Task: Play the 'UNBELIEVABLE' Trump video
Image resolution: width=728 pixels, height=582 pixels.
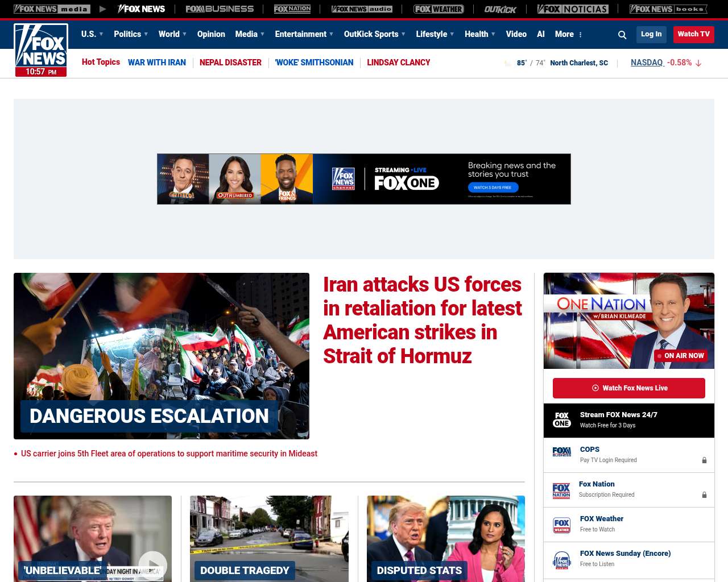Action: click(x=152, y=566)
